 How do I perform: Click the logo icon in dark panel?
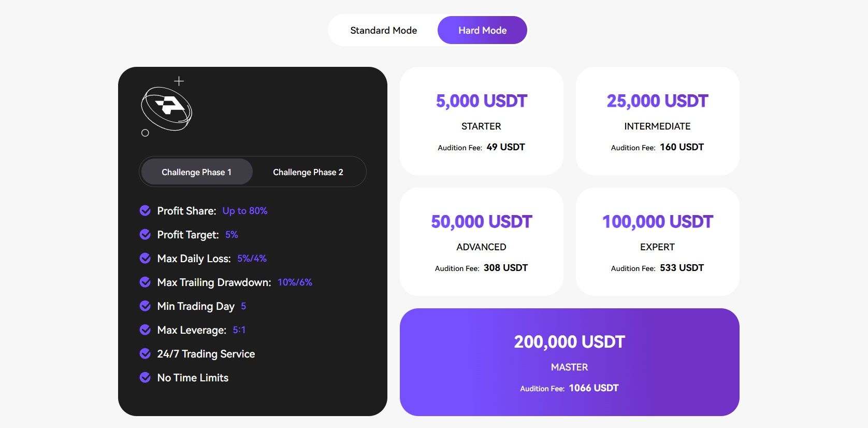(x=167, y=108)
